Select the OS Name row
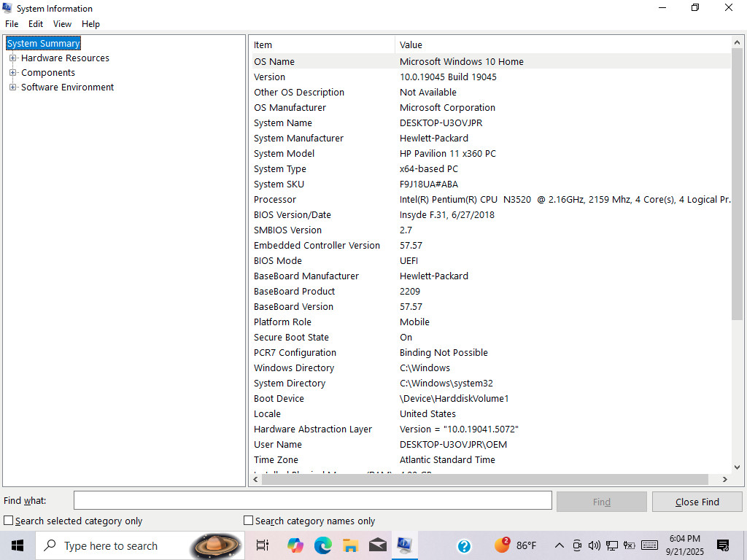 pyautogui.click(x=491, y=61)
